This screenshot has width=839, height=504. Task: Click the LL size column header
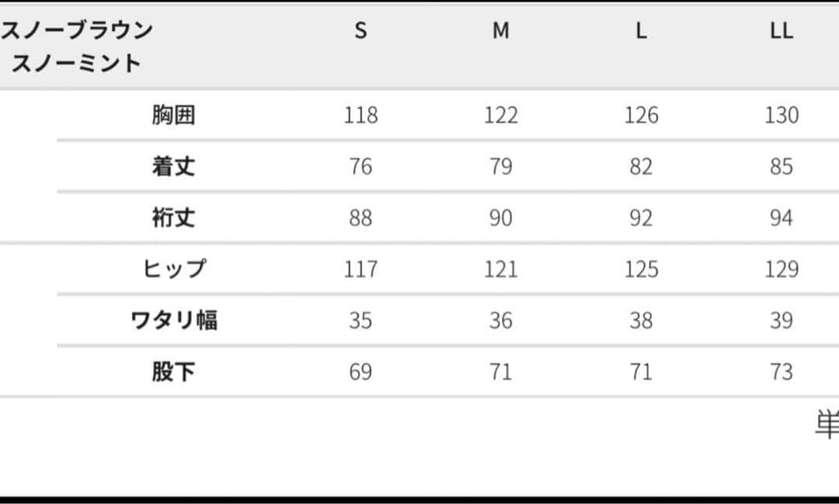tap(781, 31)
